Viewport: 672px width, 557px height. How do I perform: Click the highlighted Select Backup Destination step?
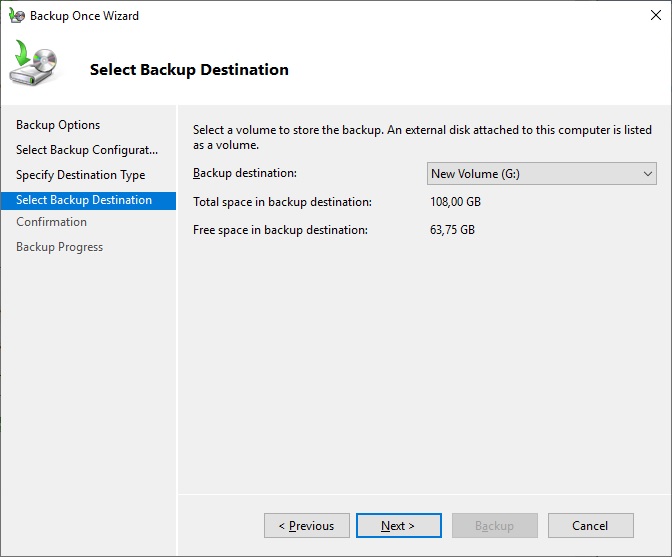[x=84, y=200]
